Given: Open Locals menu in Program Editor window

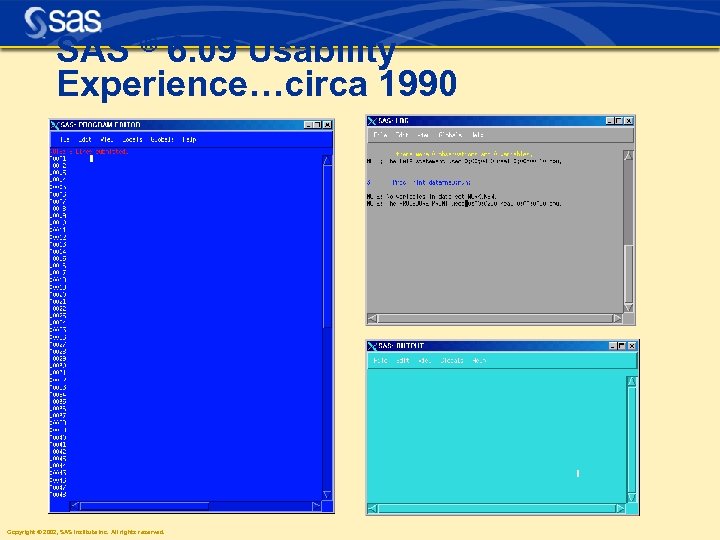Looking at the screenshot, I should point(132,139).
